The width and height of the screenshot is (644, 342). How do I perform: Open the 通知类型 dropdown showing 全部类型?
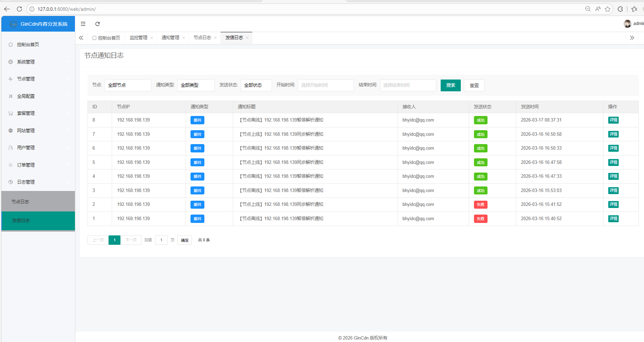[196, 85]
